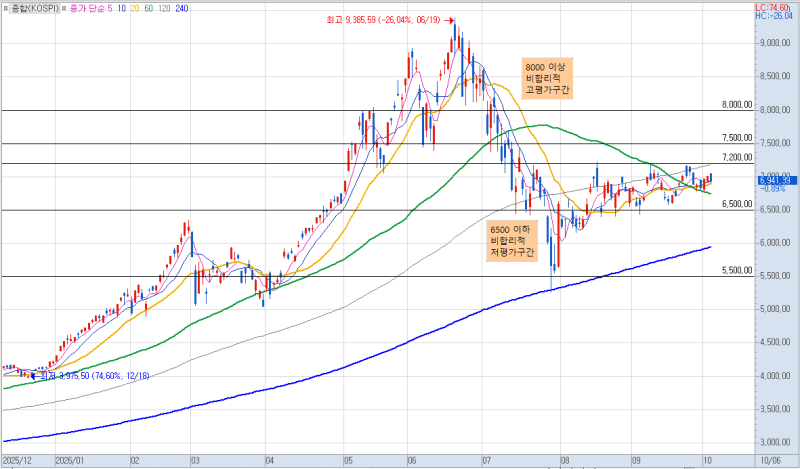The height and width of the screenshot is (469, 800).
Task: Click the 2025/12 date axis label
Action: click(x=17, y=461)
